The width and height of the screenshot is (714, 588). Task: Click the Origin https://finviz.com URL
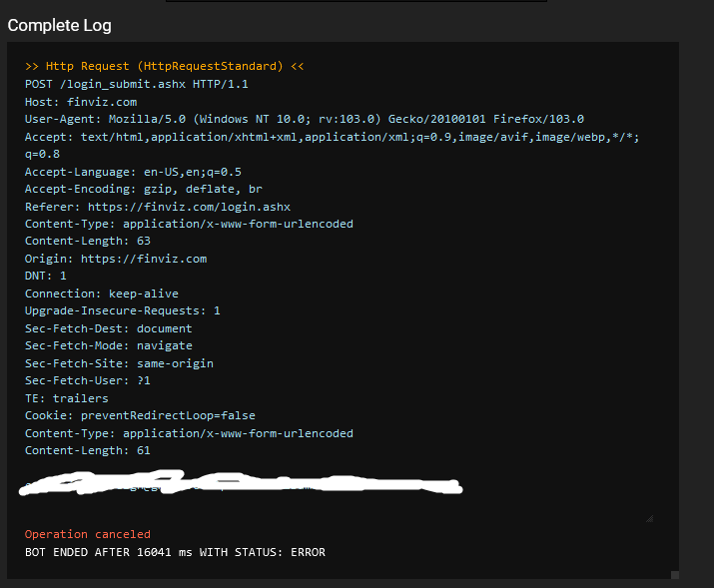tap(144, 259)
